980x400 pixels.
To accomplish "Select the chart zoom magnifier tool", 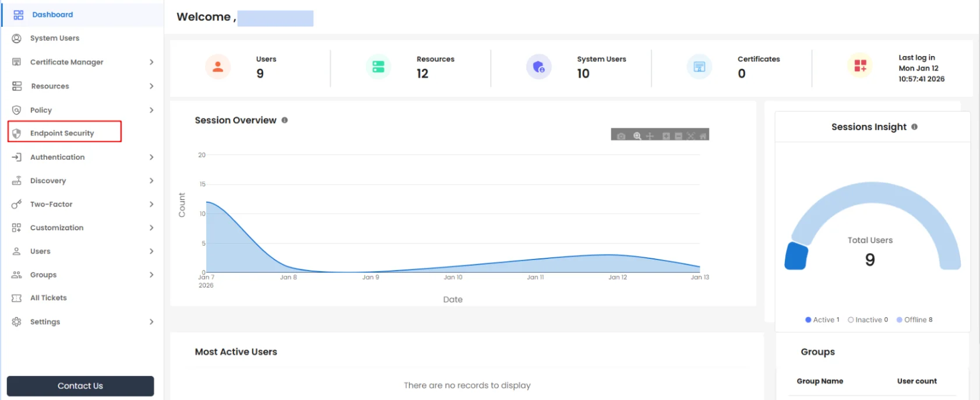I will point(637,136).
